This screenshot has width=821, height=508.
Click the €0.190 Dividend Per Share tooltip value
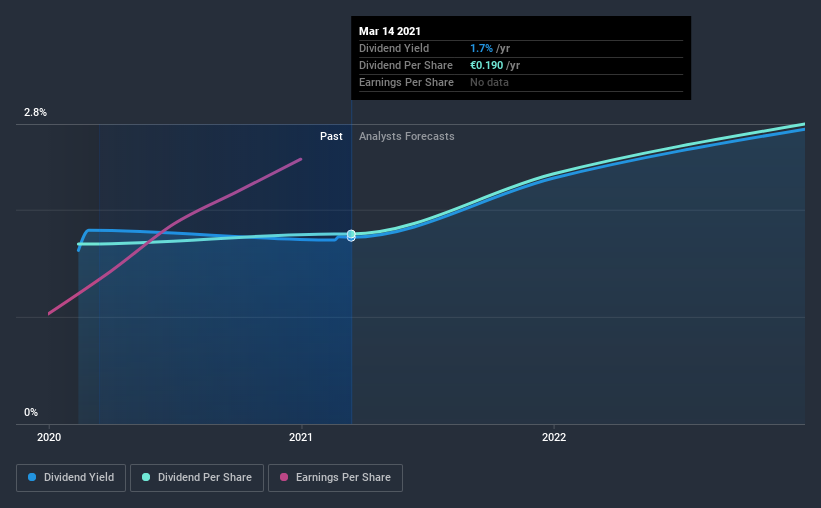coord(486,65)
